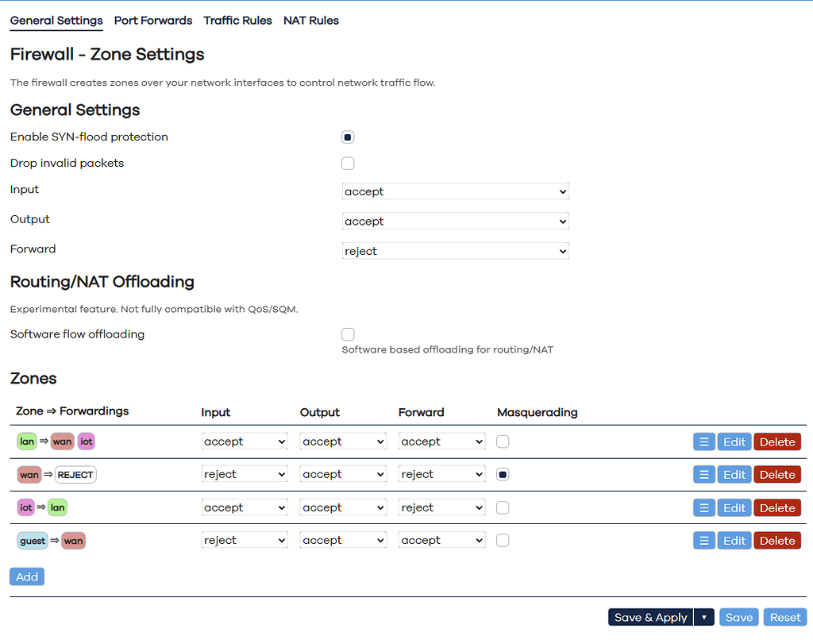Open the Save & Apply dropdown arrow
The width and height of the screenshot is (813, 644).
tap(704, 618)
